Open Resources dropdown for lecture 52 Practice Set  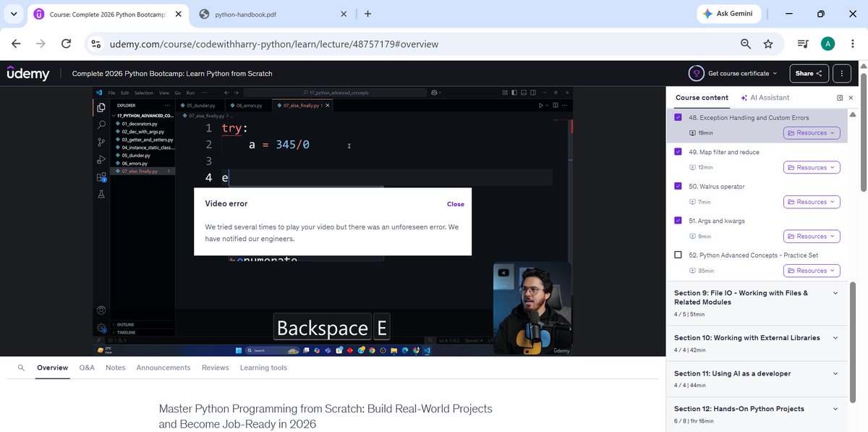812,271
